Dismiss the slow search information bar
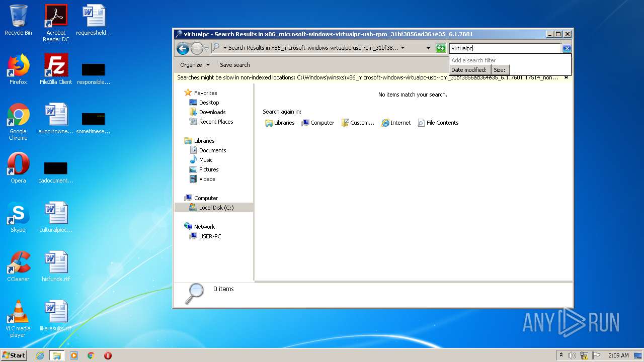This screenshot has height=362, width=644. coord(566,77)
